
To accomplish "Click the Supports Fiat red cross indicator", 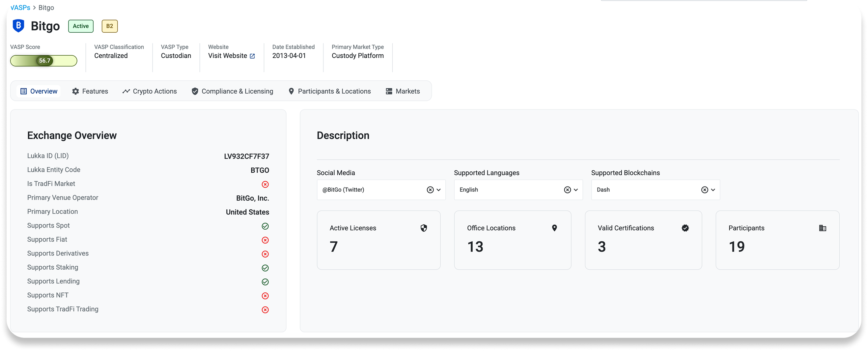I will click(x=265, y=240).
